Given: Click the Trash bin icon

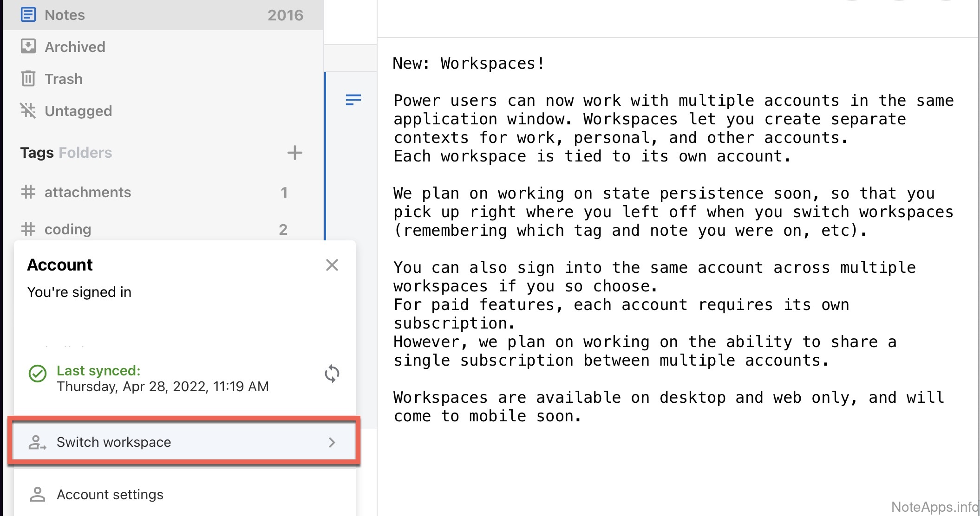Looking at the screenshot, I should [28, 79].
